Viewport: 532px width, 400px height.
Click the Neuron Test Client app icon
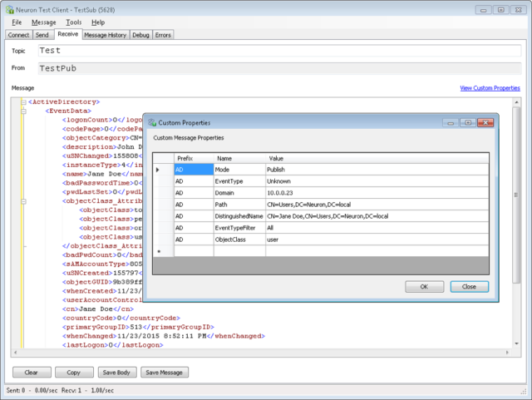(x=10, y=9)
